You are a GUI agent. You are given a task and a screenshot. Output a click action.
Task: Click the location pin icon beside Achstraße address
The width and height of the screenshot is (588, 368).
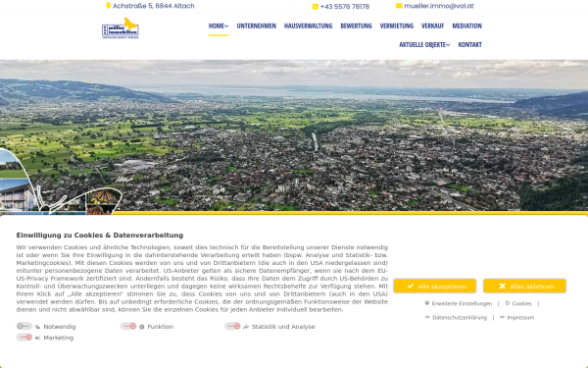tap(109, 6)
